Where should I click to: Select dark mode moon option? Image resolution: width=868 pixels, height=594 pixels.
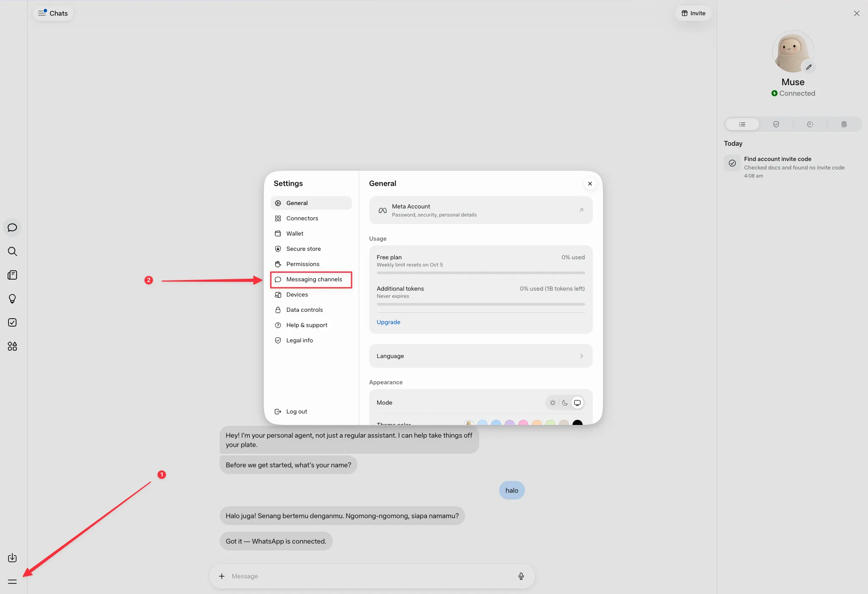click(564, 402)
